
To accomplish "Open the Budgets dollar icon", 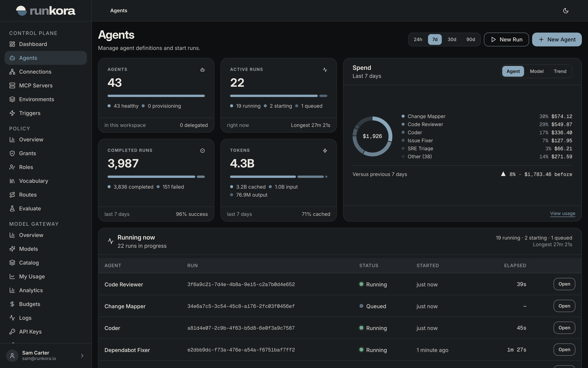I will pos(12,304).
